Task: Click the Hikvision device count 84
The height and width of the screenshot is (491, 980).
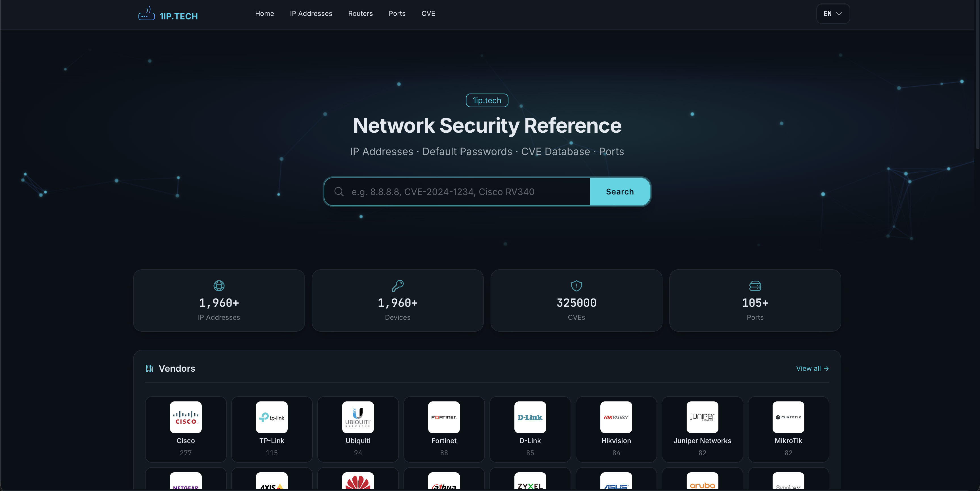Action: (616, 453)
